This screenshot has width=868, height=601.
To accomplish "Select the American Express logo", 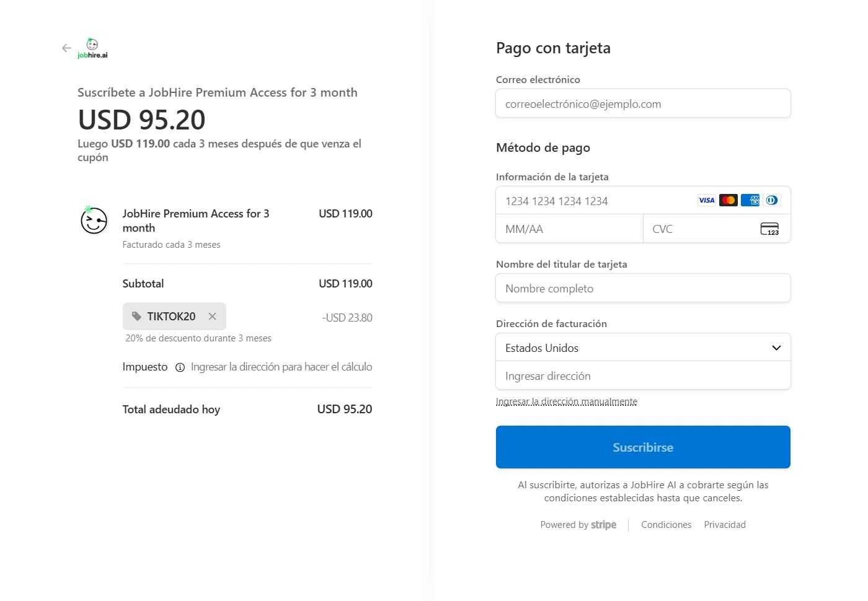I will coord(750,200).
